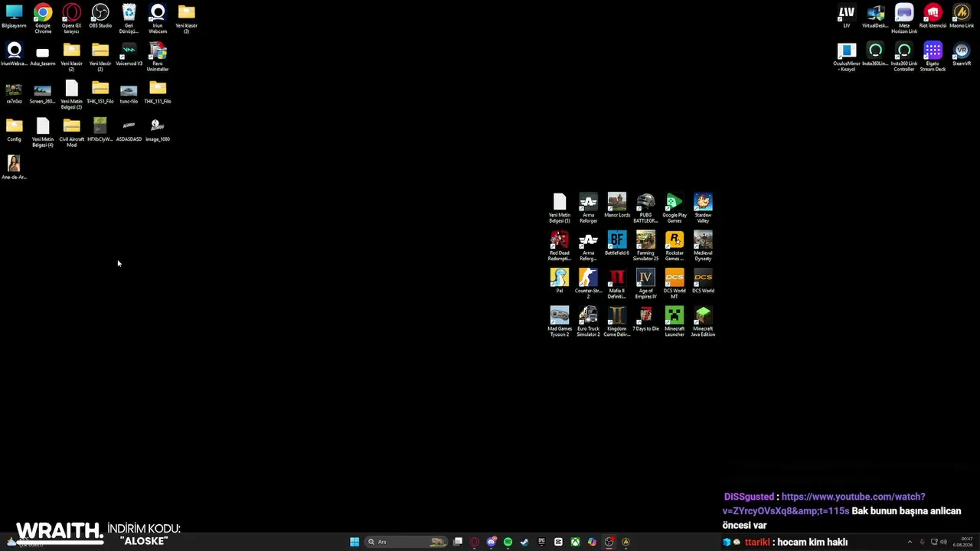Open the Windows Start menu
Screen dimensions: 980x551
click(354, 542)
